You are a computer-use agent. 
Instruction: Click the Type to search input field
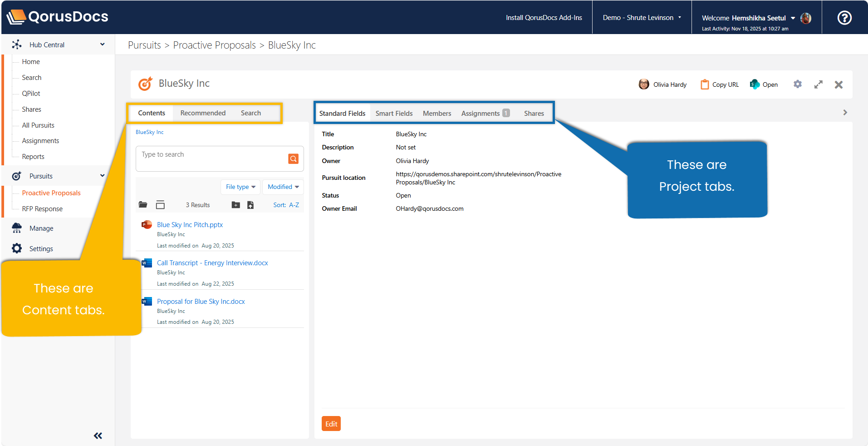tap(211, 155)
